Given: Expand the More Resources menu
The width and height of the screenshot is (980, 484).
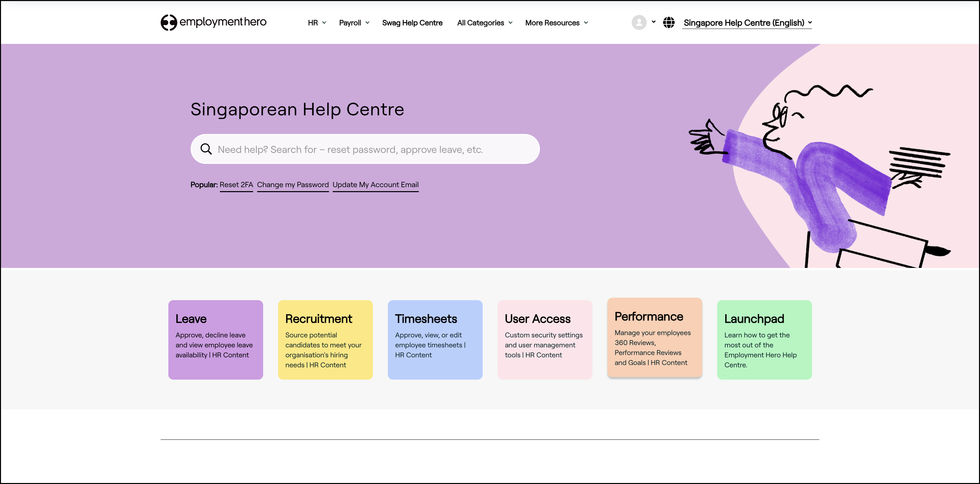Looking at the screenshot, I should (556, 23).
